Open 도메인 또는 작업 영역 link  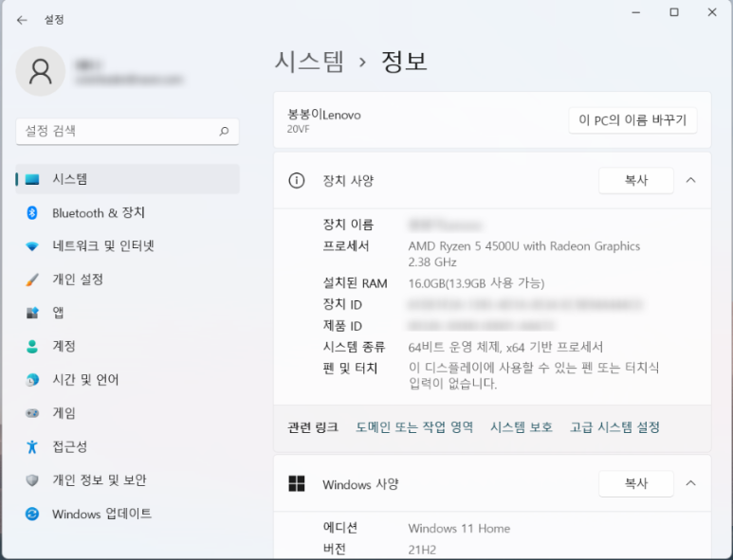[414, 427]
